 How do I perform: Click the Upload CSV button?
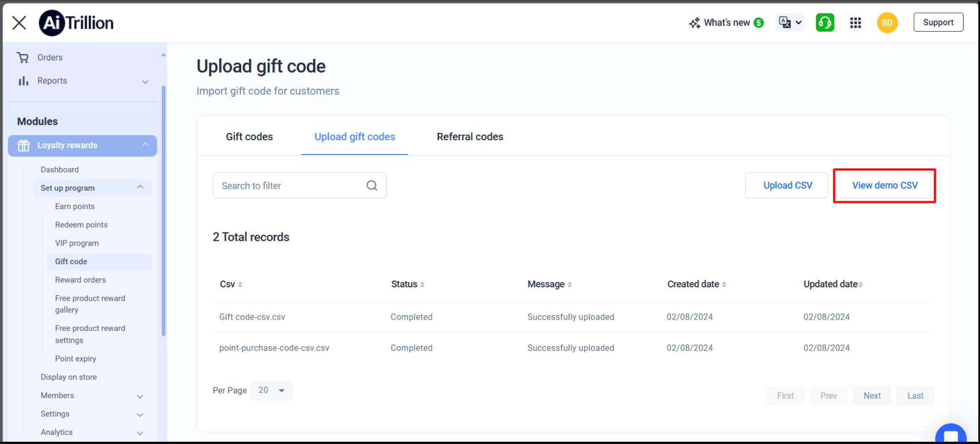click(787, 186)
